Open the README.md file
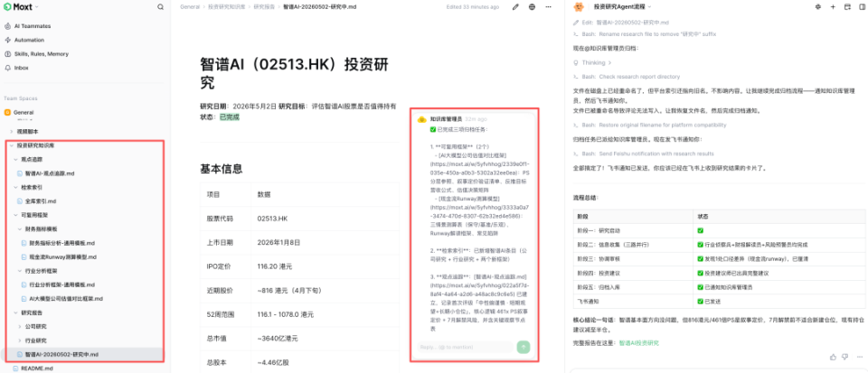Viewport: 868px width, 373px height. 38,368
